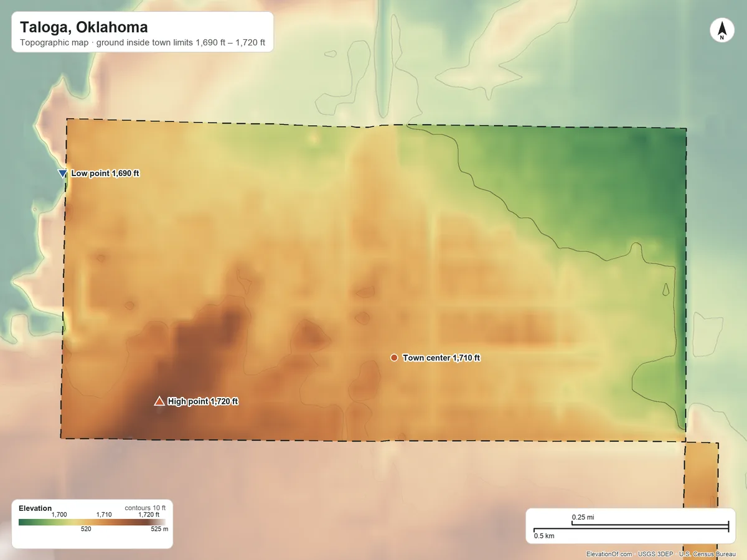This screenshot has height=560, width=747.
Task: Click the '1,720 ft' legend tick label
Action: (x=148, y=515)
